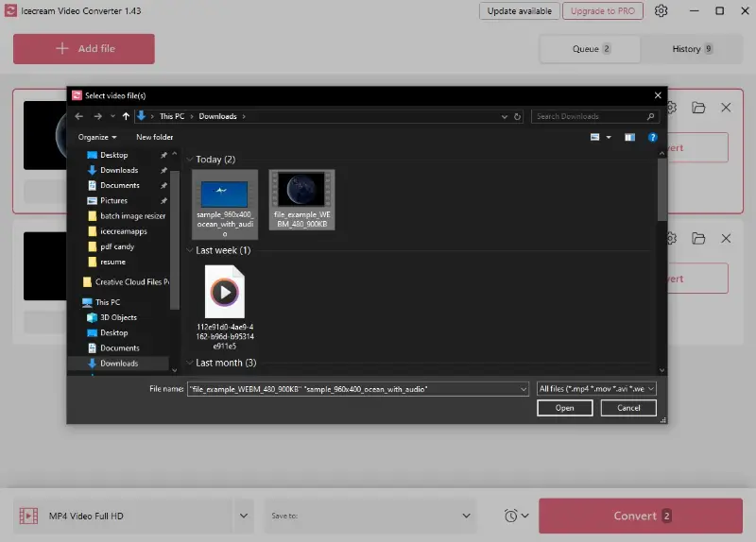Open file dialog help icon
The height and width of the screenshot is (542, 756).
click(652, 137)
